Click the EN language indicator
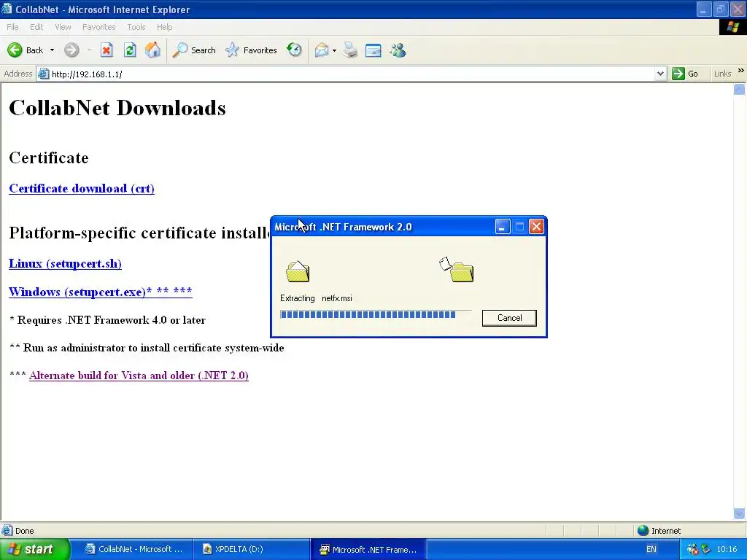The width and height of the screenshot is (747, 560). point(651,549)
